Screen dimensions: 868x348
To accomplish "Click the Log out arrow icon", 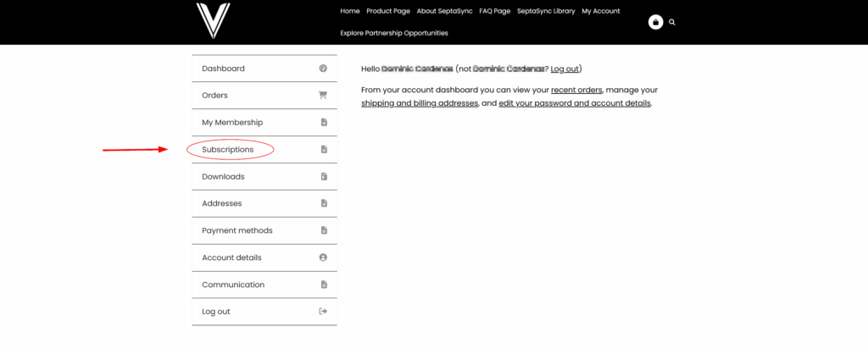I will pos(323,312).
